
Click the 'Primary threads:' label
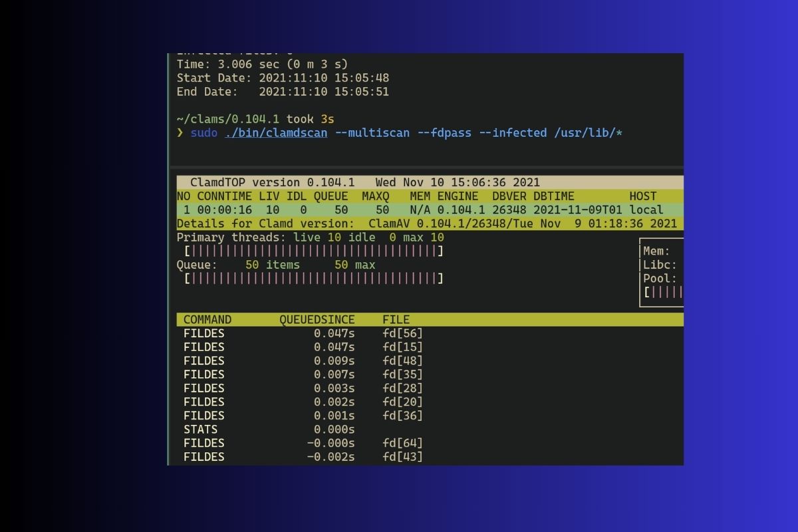(231, 237)
